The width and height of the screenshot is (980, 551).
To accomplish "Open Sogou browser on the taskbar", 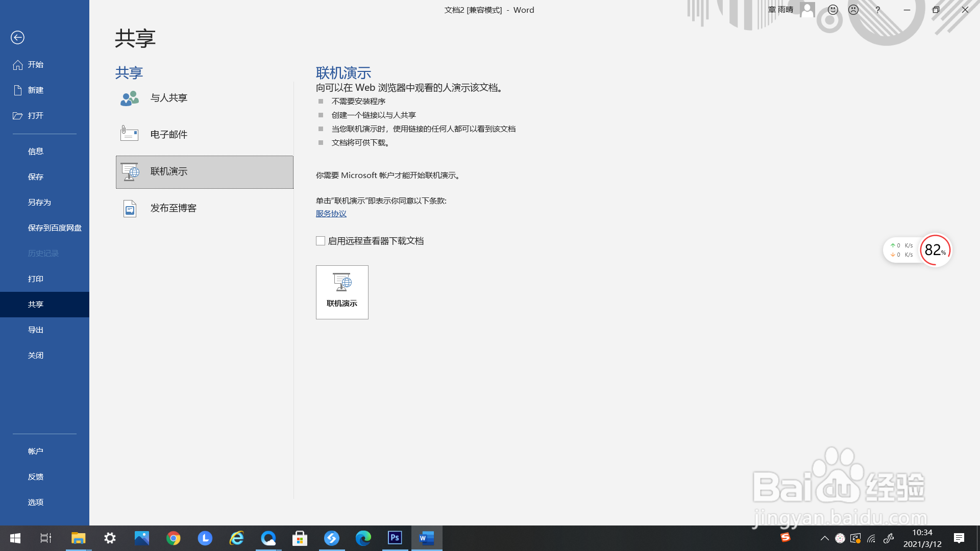I will coord(331,538).
